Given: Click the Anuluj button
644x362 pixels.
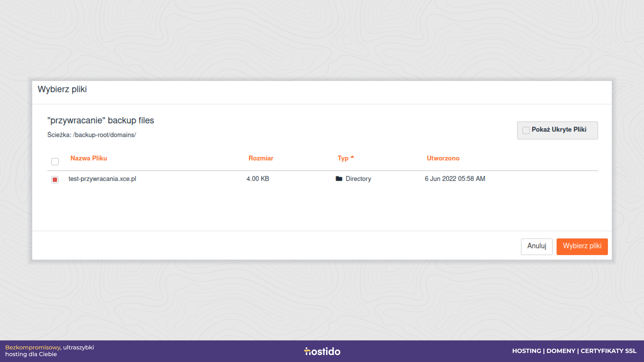Looking at the screenshot, I should [x=537, y=246].
